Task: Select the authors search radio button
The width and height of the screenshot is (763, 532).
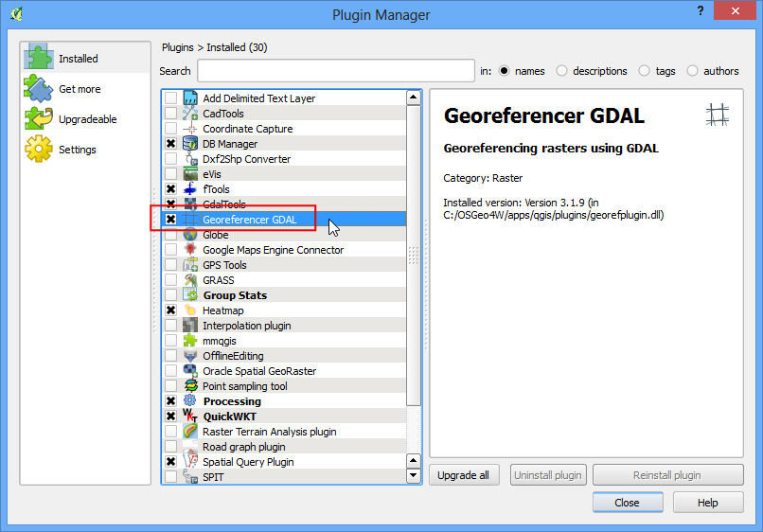Action: (692, 71)
